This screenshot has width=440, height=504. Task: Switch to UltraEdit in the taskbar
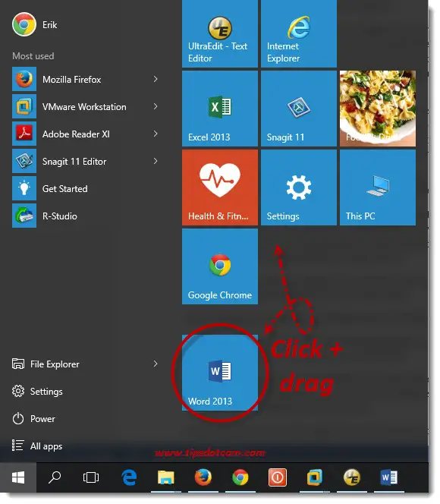click(352, 477)
